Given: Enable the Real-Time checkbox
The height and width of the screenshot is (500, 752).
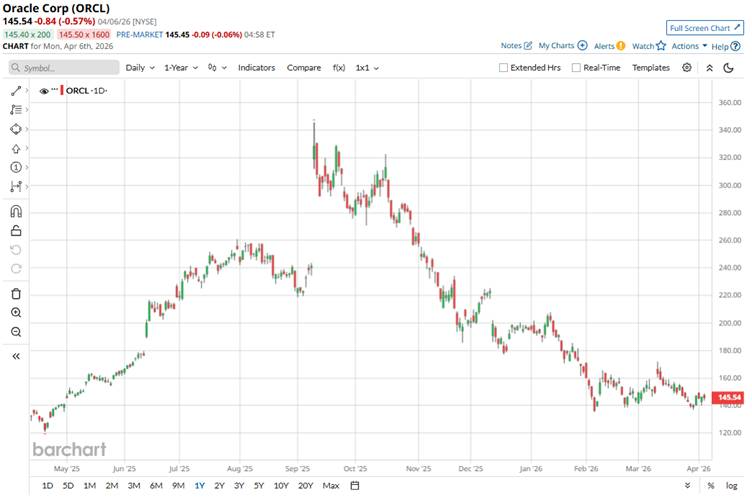Looking at the screenshot, I should click(576, 68).
